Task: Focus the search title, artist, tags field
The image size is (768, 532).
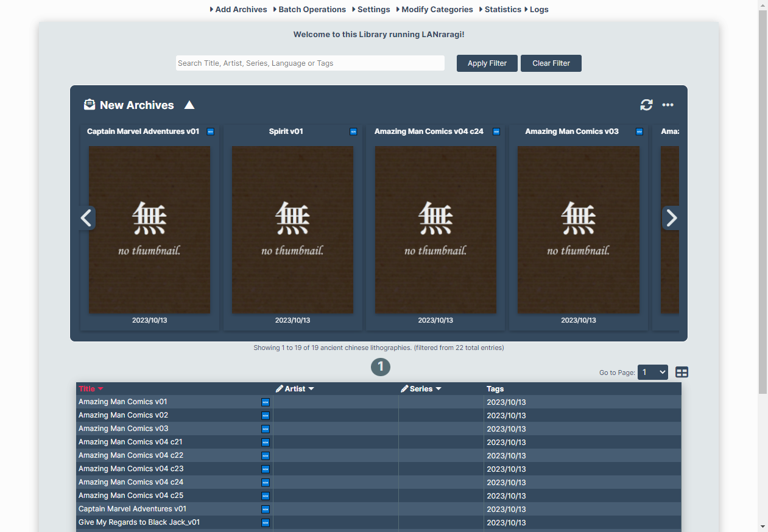Action: tap(311, 63)
